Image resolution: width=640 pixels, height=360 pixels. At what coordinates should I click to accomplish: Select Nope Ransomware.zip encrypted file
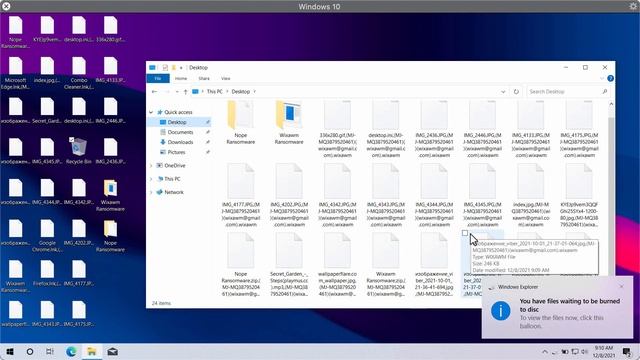(x=240, y=264)
